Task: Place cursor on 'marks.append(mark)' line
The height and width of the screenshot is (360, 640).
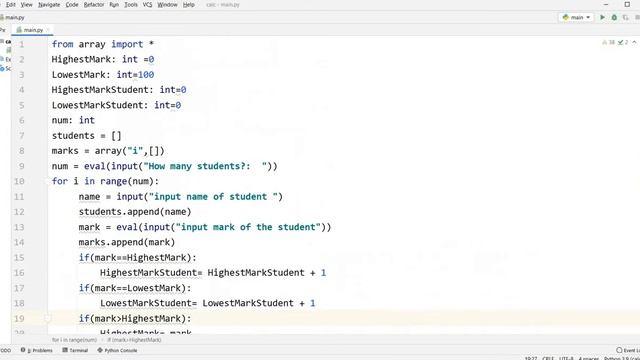Action: 127,242
